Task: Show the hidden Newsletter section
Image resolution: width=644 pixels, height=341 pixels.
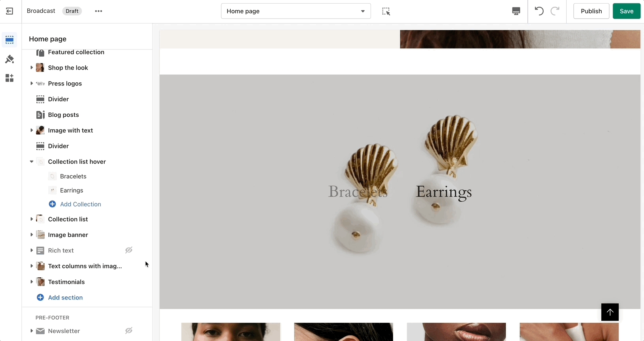Action: (x=129, y=331)
